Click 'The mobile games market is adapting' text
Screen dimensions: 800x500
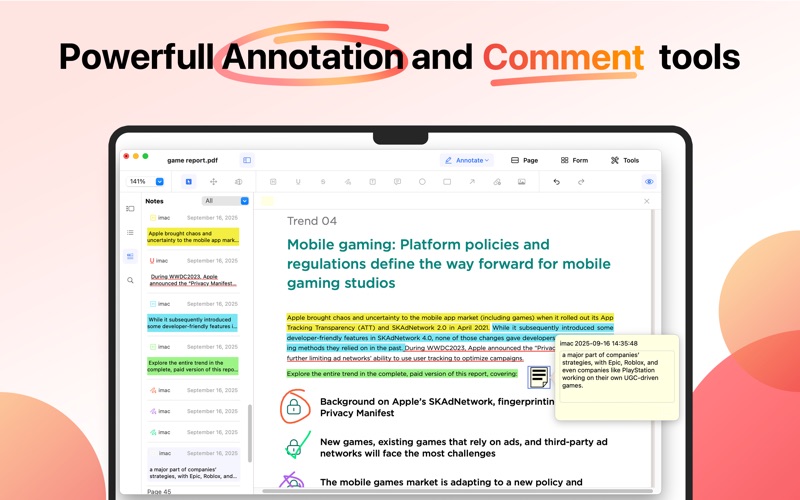pyautogui.click(x=451, y=482)
